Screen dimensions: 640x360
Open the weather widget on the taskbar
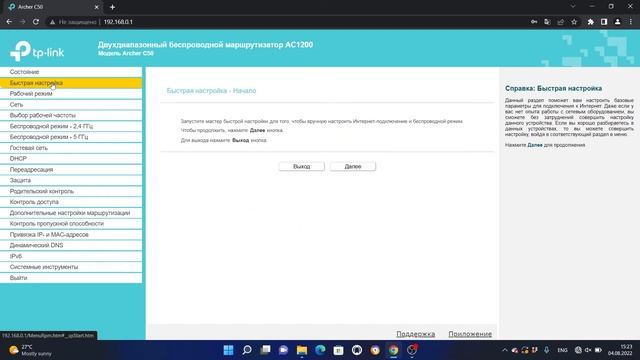[31, 350]
